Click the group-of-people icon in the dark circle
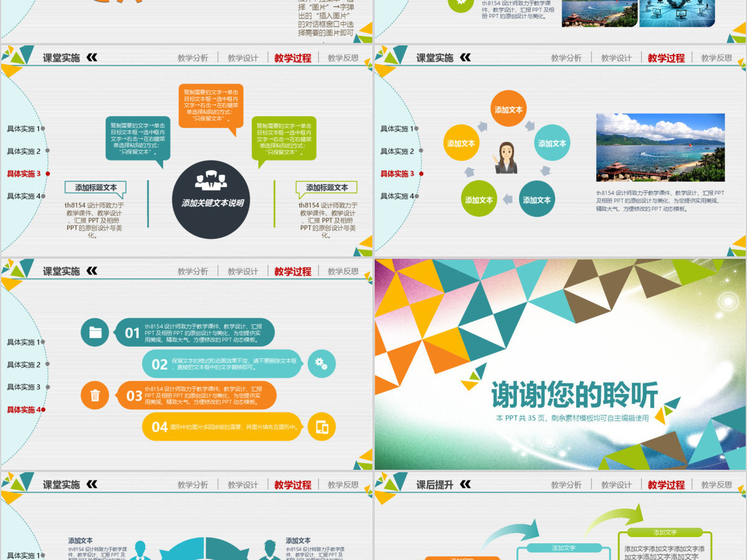 coord(211,180)
